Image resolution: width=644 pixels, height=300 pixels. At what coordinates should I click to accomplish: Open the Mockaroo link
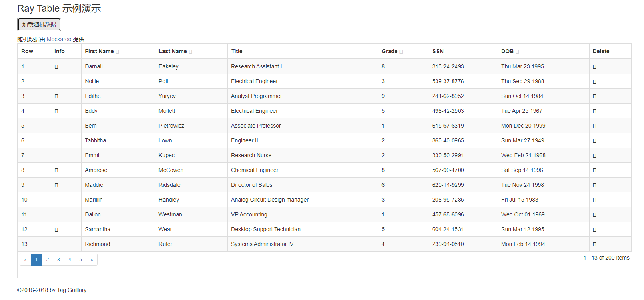[59, 39]
